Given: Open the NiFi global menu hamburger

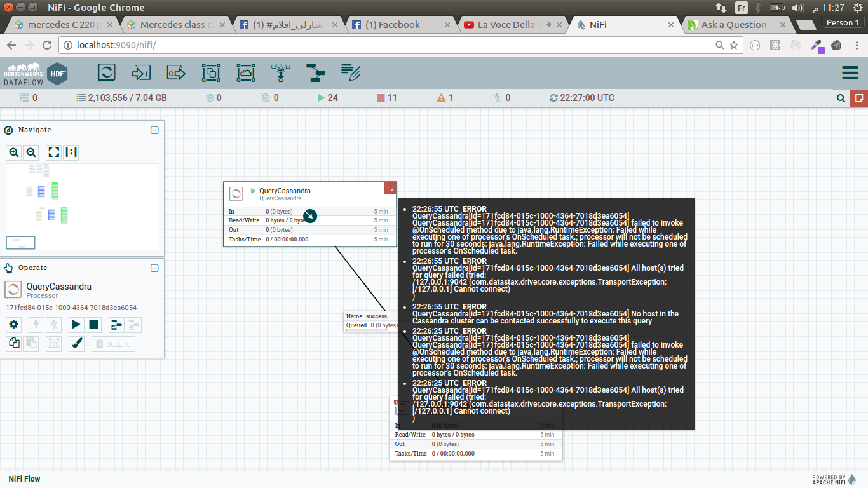Looking at the screenshot, I should point(850,72).
